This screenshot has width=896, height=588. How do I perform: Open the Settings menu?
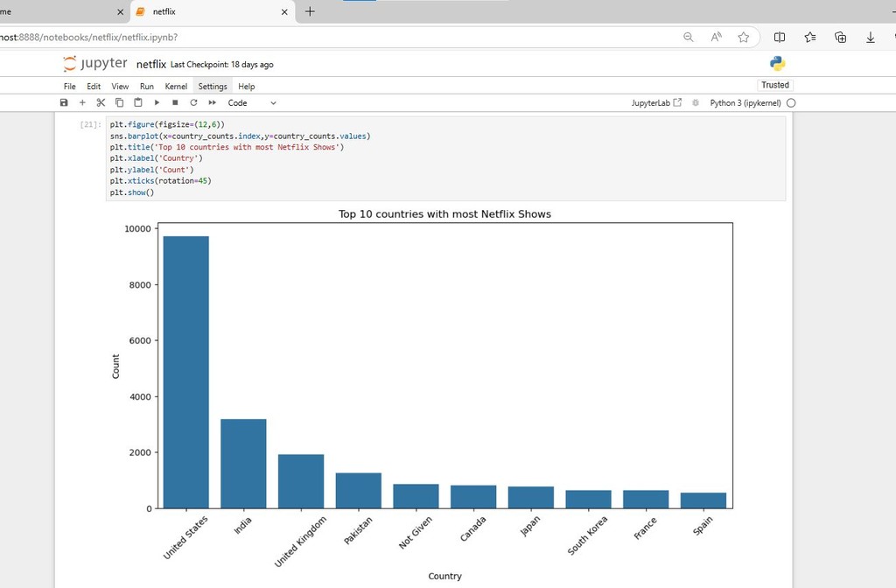[213, 87]
